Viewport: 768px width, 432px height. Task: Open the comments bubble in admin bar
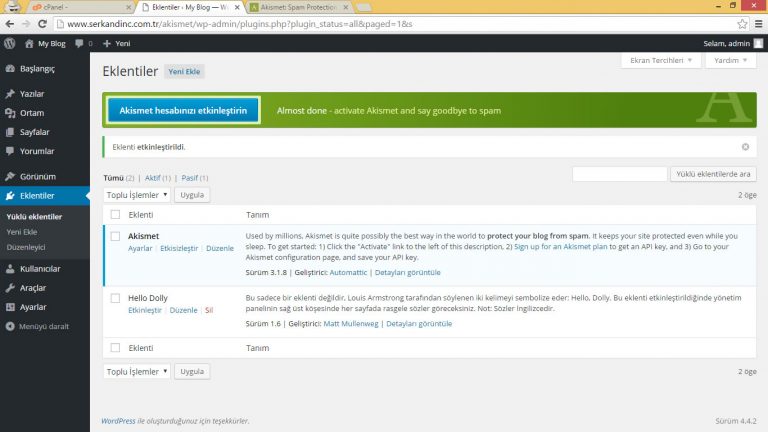[79, 43]
